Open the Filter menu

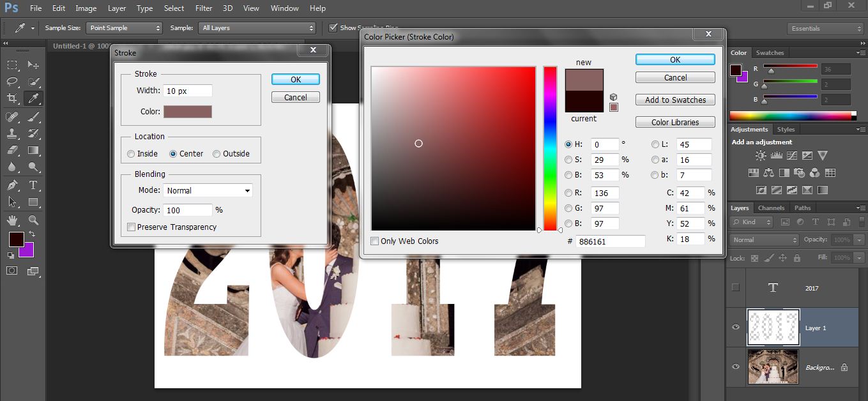pos(203,8)
